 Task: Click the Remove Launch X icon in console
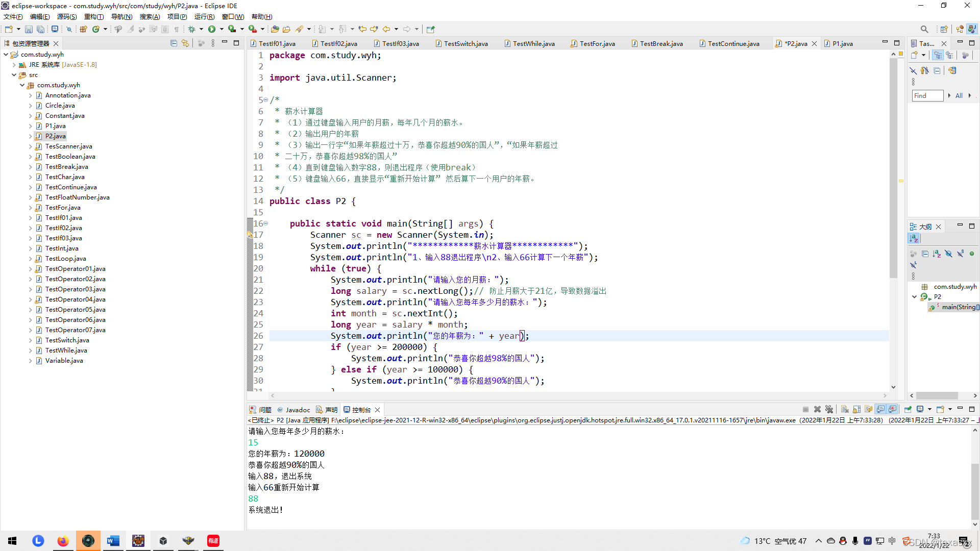point(817,410)
